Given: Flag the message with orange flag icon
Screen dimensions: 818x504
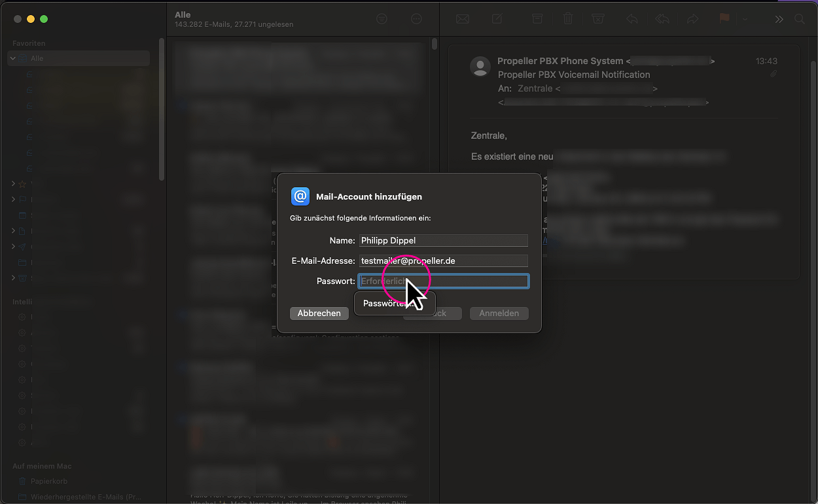Looking at the screenshot, I should coord(724,19).
